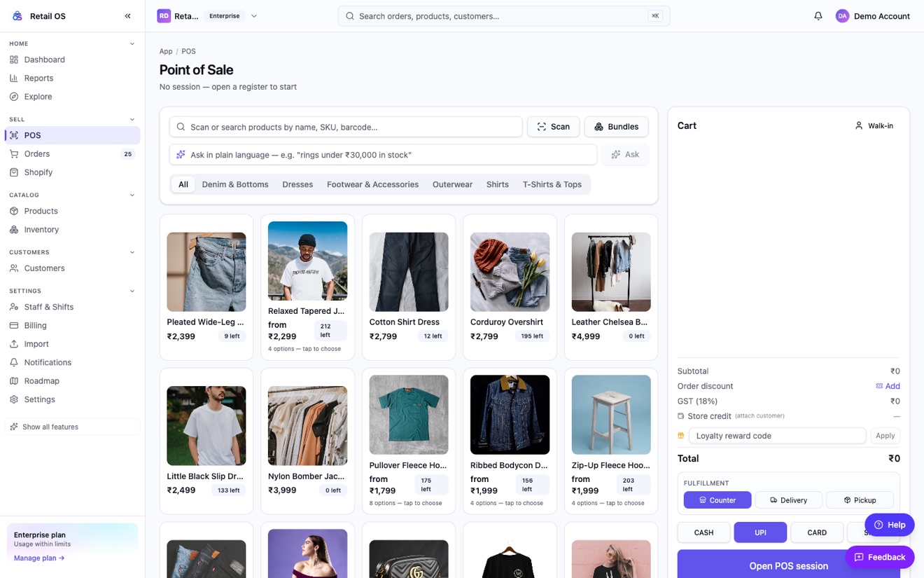Click the magnifier icon in the global search
The image size is (924, 578).
[x=350, y=16]
